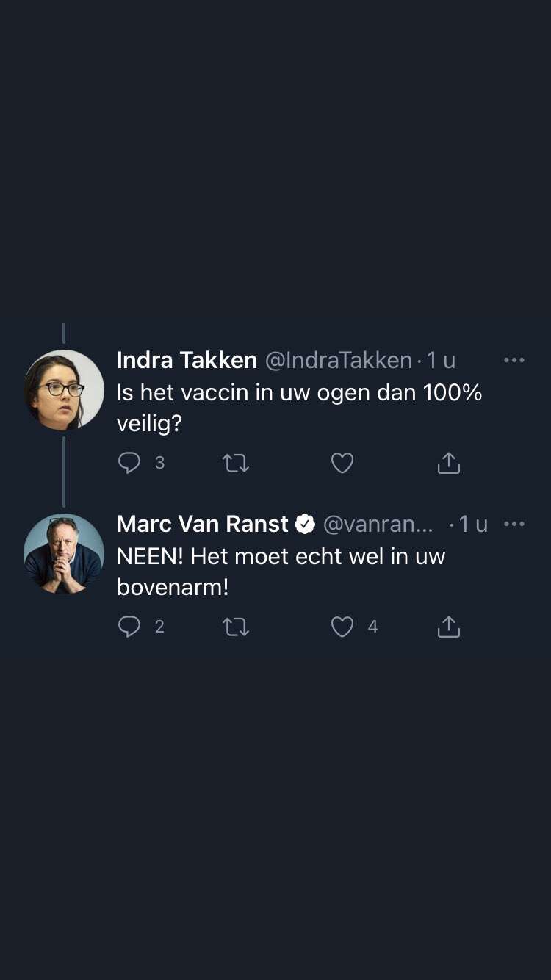Click the Indra Takken display name
The width and height of the screenshot is (551, 980).
click(x=187, y=360)
